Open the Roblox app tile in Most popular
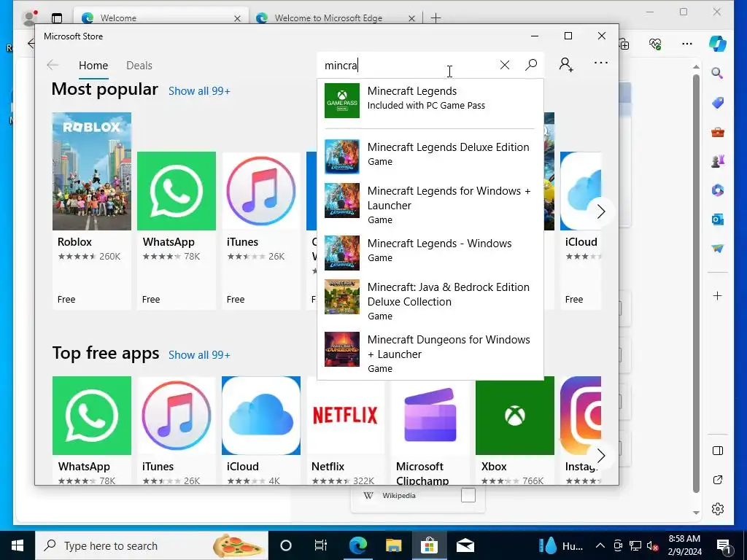This screenshot has height=560, width=747. tap(91, 211)
